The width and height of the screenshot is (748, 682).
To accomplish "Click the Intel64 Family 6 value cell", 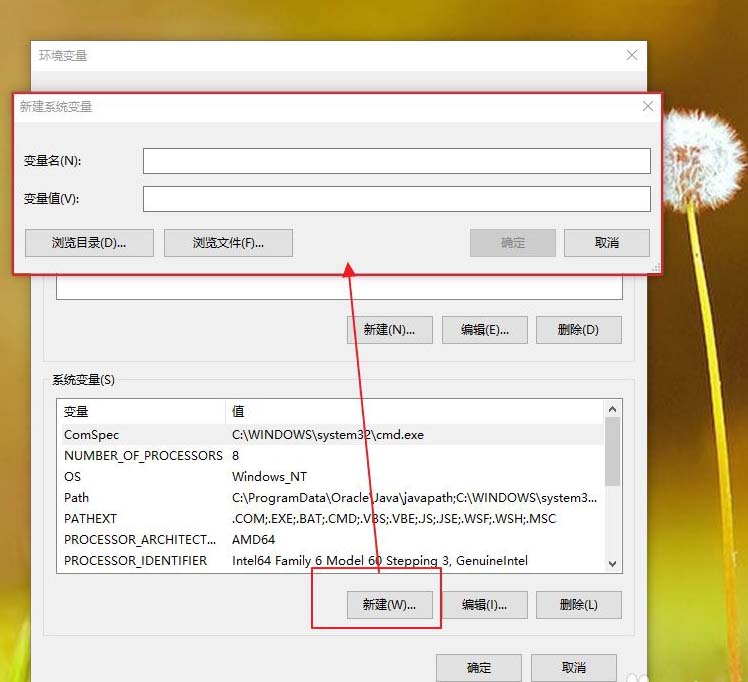I will click(x=380, y=560).
